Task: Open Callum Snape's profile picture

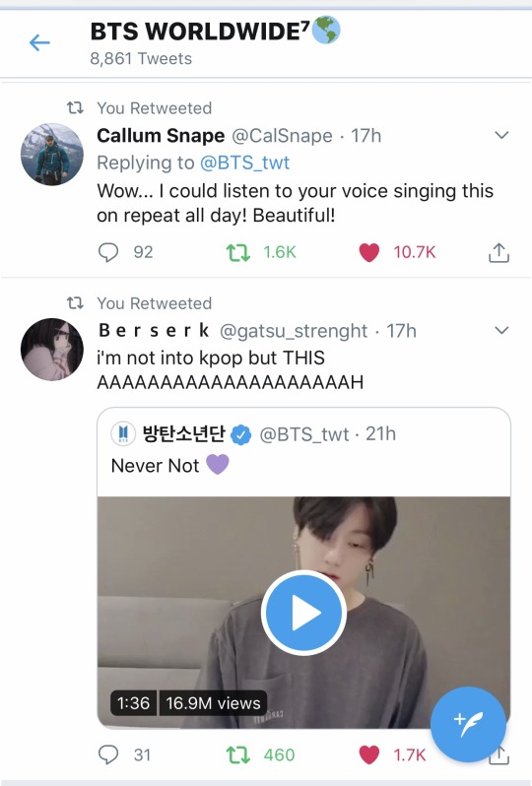Action: pos(52,154)
